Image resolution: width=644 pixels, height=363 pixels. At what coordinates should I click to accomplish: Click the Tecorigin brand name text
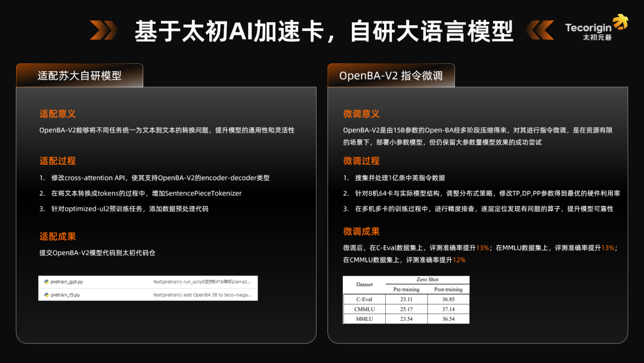point(588,27)
